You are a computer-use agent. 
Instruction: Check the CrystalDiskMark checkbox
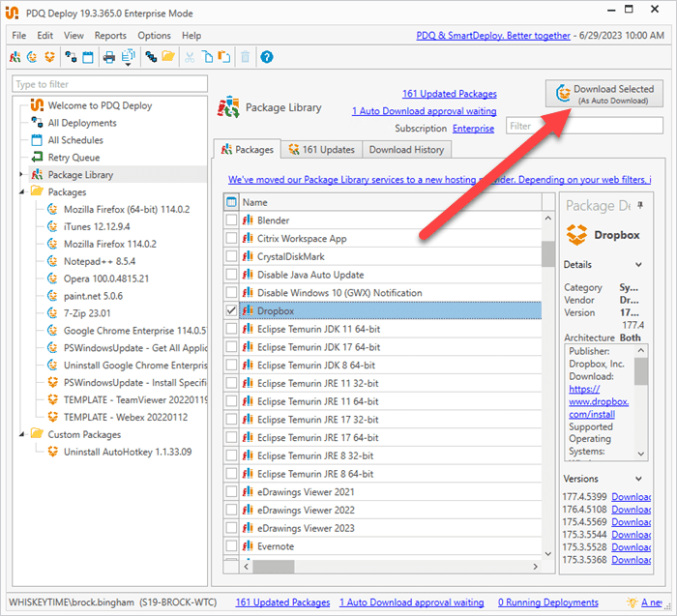(x=231, y=256)
